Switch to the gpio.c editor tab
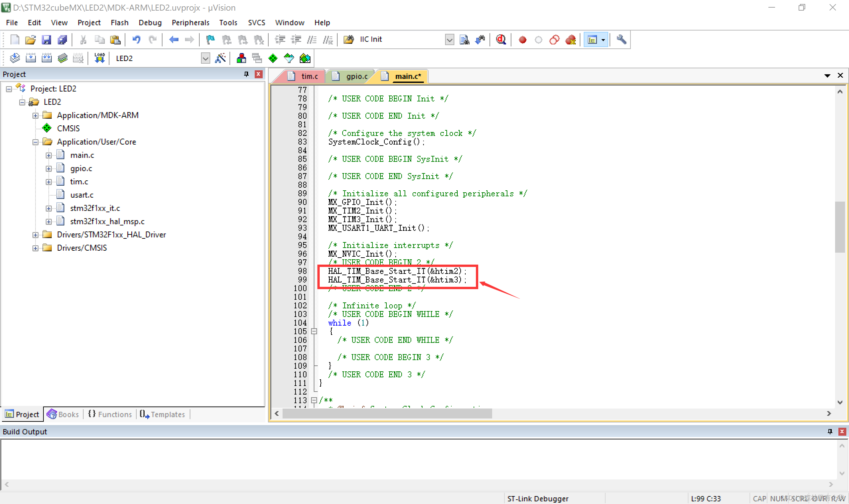Image resolution: width=849 pixels, height=504 pixels. (x=352, y=76)
